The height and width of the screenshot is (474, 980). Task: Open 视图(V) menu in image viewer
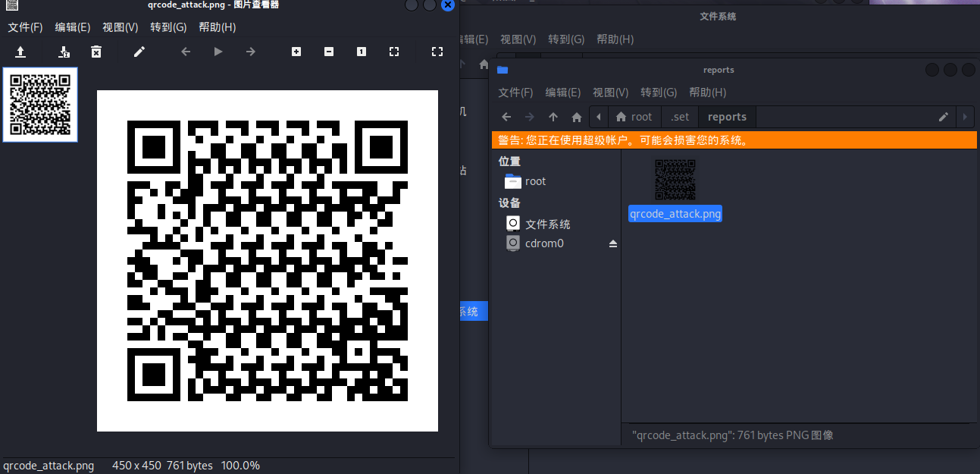pyautogui.click(x=121, y=27)
